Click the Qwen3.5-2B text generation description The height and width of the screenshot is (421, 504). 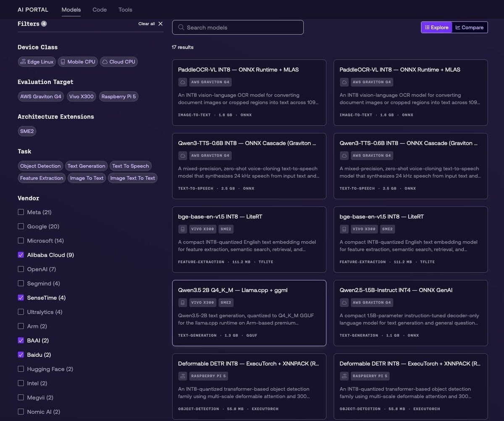tap(246, 319)
